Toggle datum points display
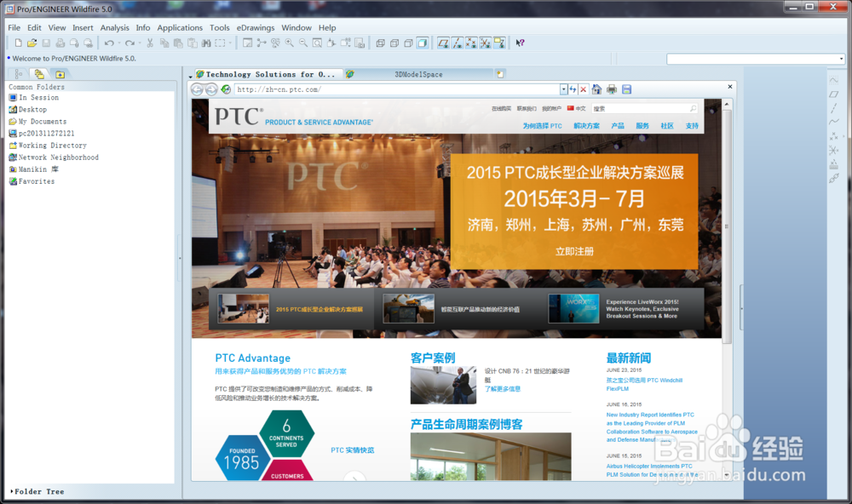The width and height of the screenshot is (852, 504). tap(471, 43)
